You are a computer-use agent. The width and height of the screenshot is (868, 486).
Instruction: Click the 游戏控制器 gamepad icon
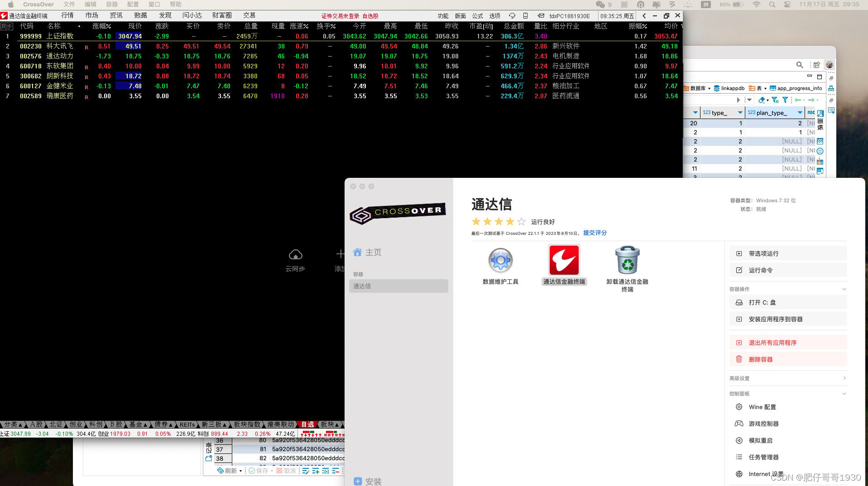tap(739, 424)
